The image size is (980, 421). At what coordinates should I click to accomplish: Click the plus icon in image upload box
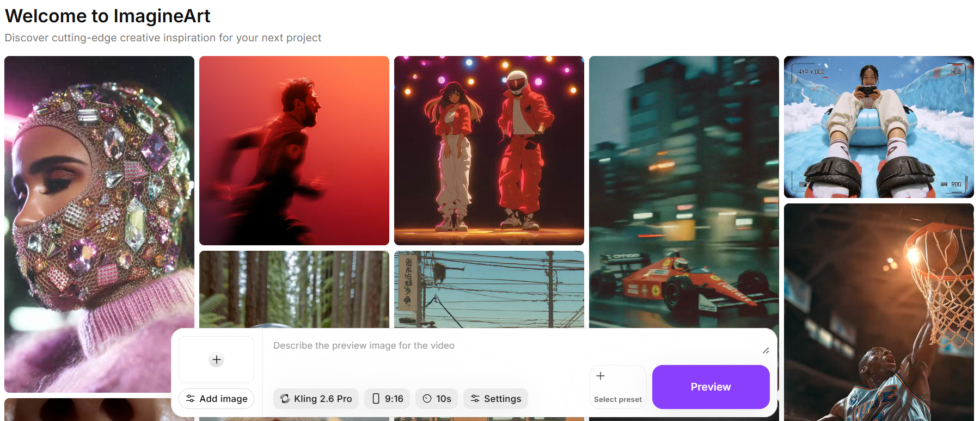pos(217,360)
